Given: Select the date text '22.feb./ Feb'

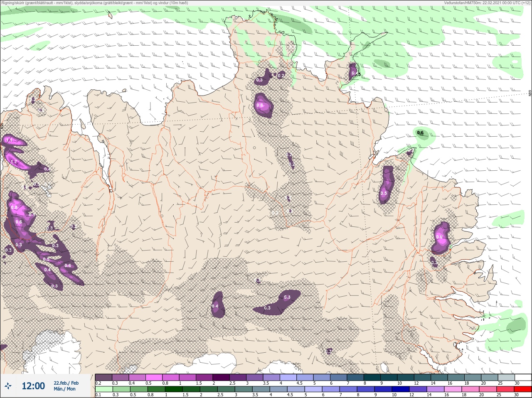Looking at the screenshot, I should pyautogui.click(x=66, y=383).
